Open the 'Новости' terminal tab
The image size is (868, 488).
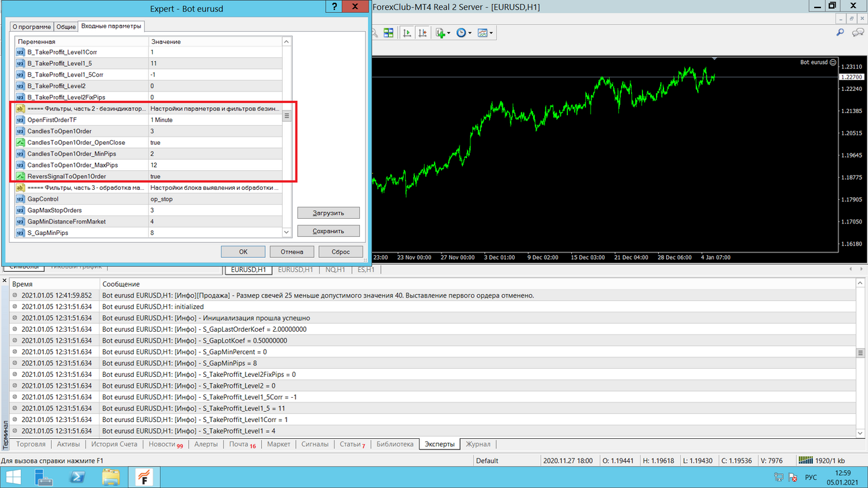pos(166,444)
